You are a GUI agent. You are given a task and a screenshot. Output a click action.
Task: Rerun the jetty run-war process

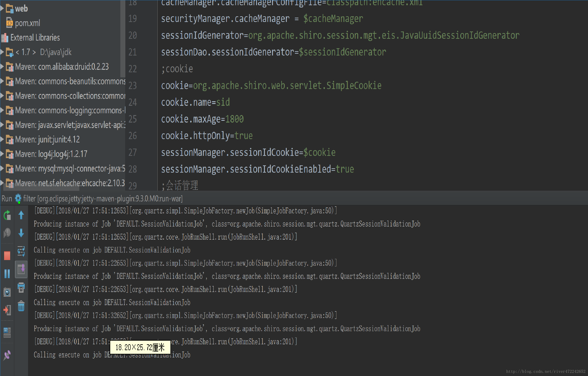click(7, 215)
